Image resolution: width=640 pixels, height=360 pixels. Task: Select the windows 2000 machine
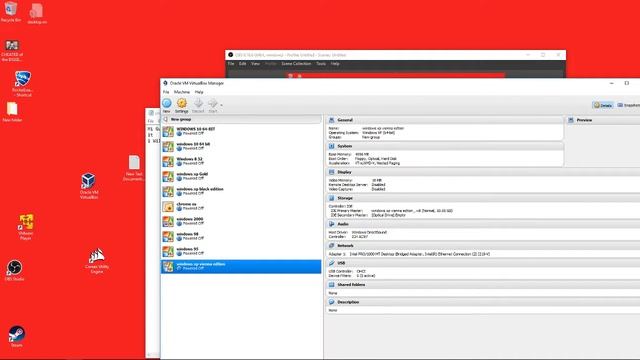241,221
